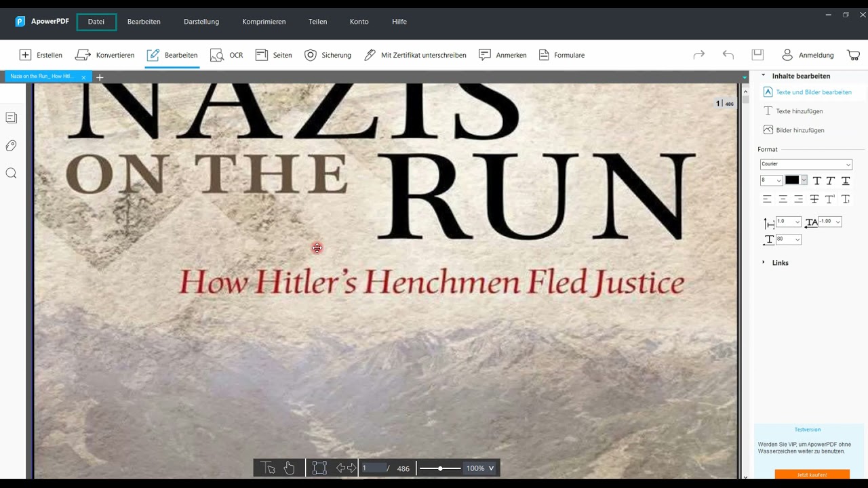Click the OCR toolbar icon
This screenshot has height=488, width=868.
(x=226, y=55)
